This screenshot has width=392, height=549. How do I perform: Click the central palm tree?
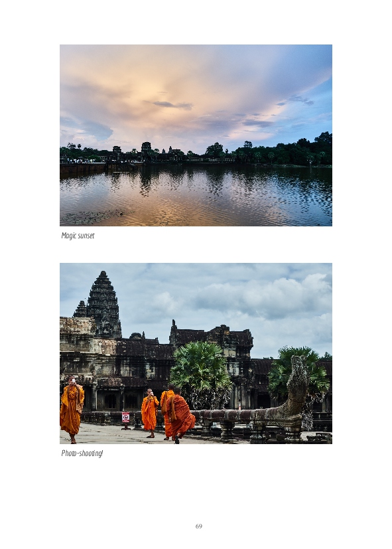(201, 374)
